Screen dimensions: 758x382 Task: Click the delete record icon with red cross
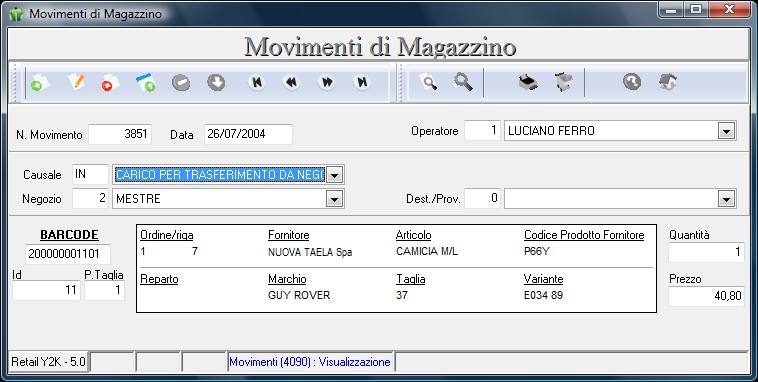click(x=110, y=83)
